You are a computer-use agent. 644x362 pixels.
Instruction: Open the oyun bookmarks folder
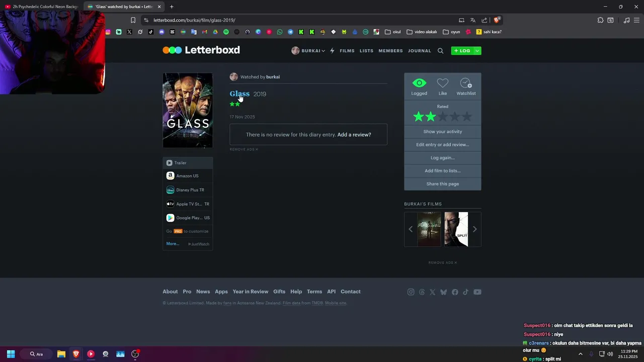[x=451, y=32]
